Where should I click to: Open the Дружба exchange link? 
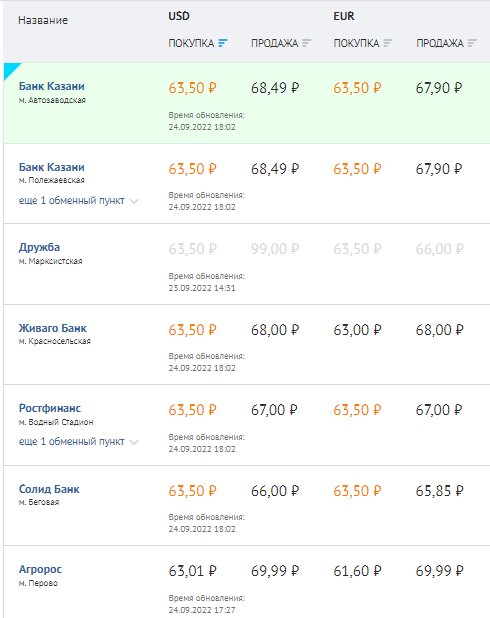tap(39, 247)
